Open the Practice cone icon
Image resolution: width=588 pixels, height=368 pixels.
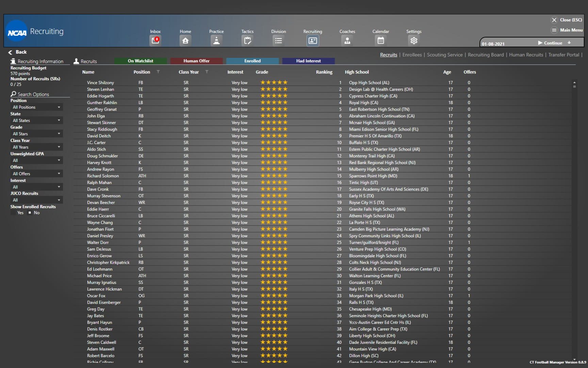pos(216,41)
